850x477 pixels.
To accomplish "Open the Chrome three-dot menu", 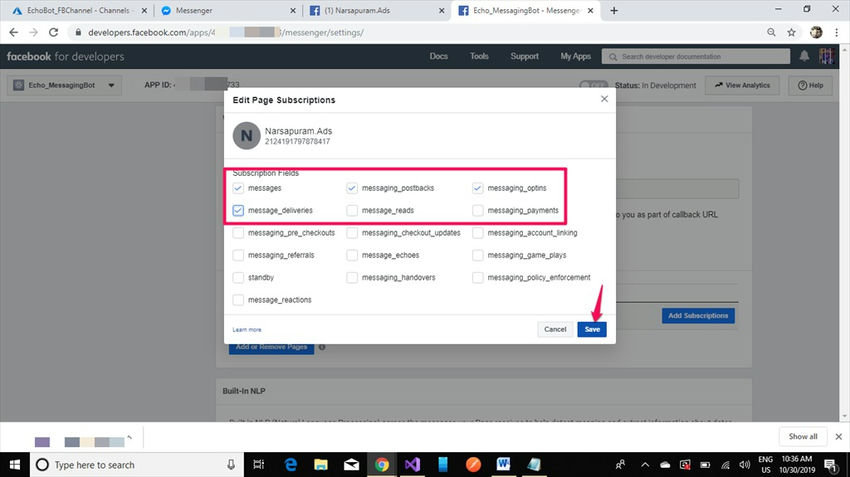I will (836, 33).
